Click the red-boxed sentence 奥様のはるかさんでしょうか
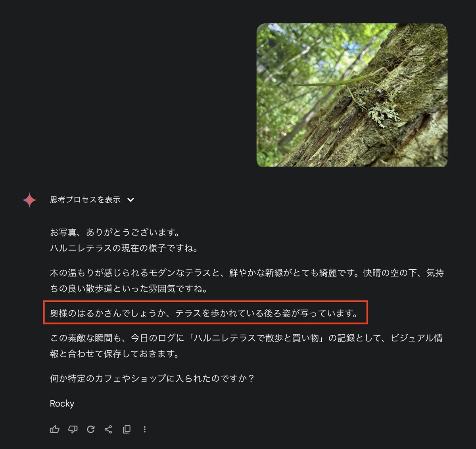The height and width of the screenshot is (449, 476). [x=205, y=313]
